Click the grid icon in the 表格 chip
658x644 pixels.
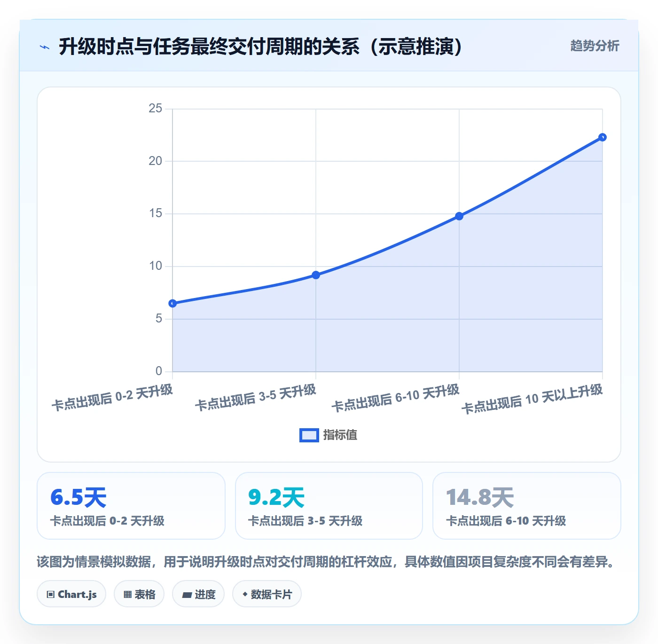[127, 595]
